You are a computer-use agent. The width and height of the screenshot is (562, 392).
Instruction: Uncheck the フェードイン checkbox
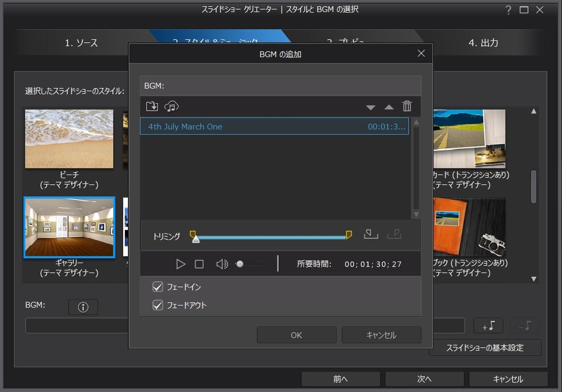(x=158, y=287)
